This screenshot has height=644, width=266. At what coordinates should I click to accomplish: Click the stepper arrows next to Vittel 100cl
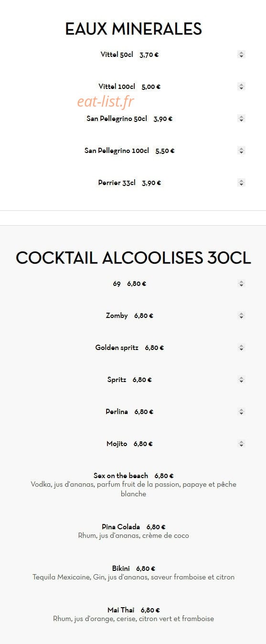pos(241,87)
